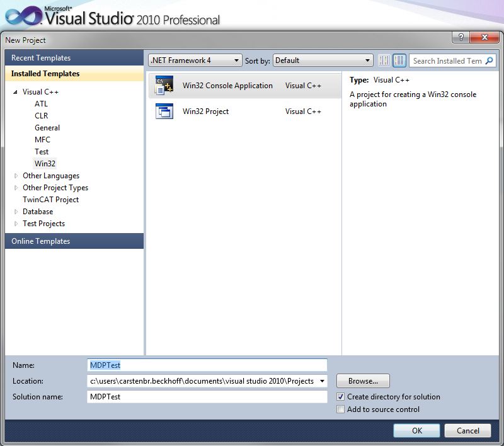This screenshot has height=446, width=504.
Task: Select Test under Visual C++
Action: 42,152
